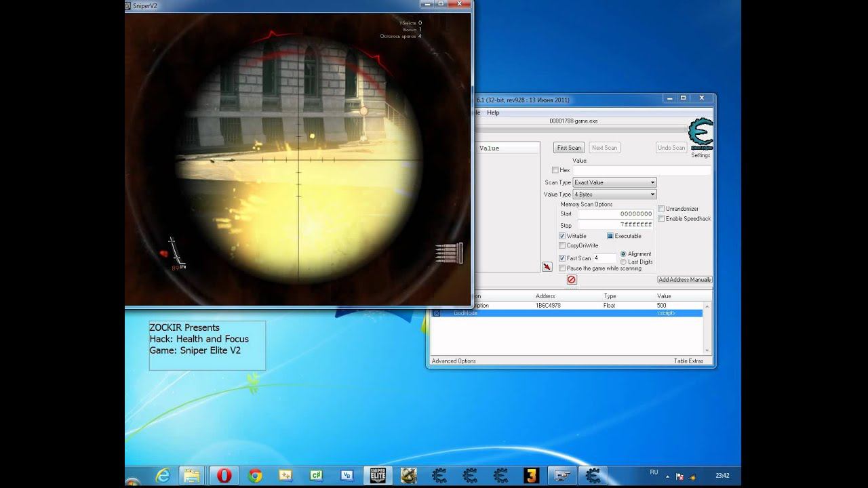
Task: Open the soldier game icon in taskbar
Action: click(408, 476)
